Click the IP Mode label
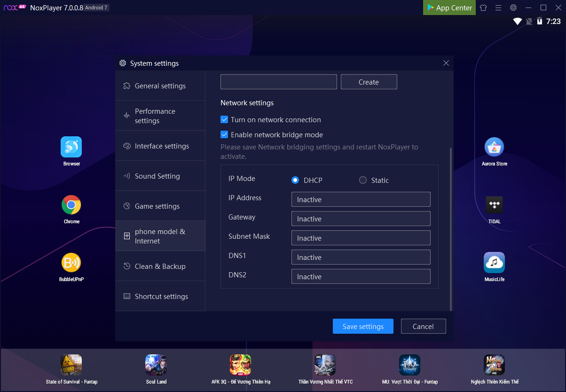This screenshot has height=392, width=566. tap(242, 179)
